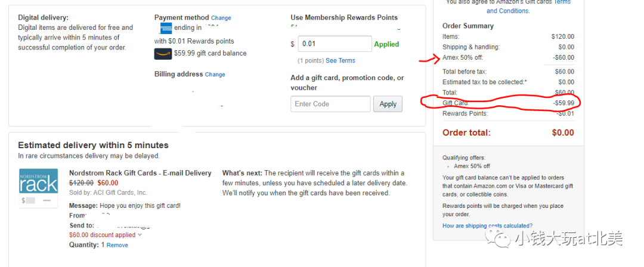
Task: Click the Amex 50% off summary line
Action: coord(509,57)
